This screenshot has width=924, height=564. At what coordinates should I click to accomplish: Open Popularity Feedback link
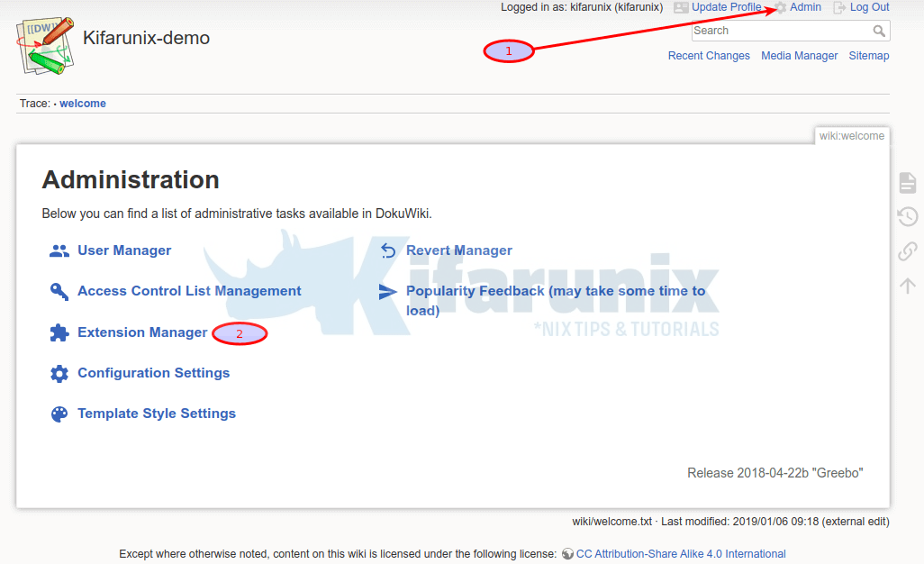coord(556,301)
